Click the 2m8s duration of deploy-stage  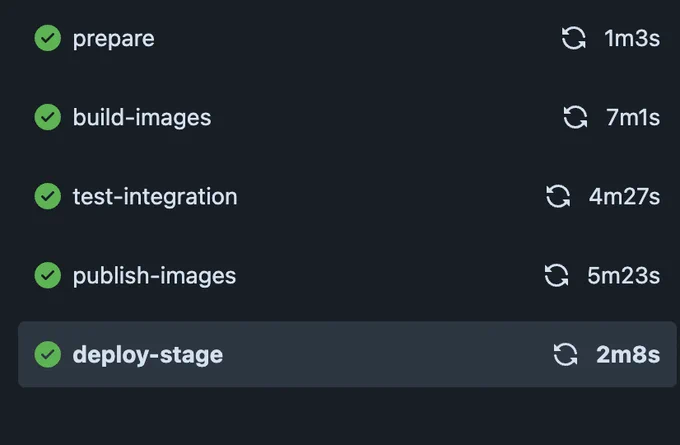[628, 354]
